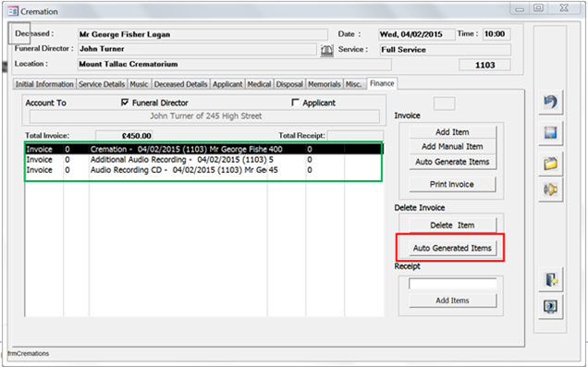Viewport: 588px width, 367px height.
Task: Open the Memorials tab
Action: (x=325, y=84)
